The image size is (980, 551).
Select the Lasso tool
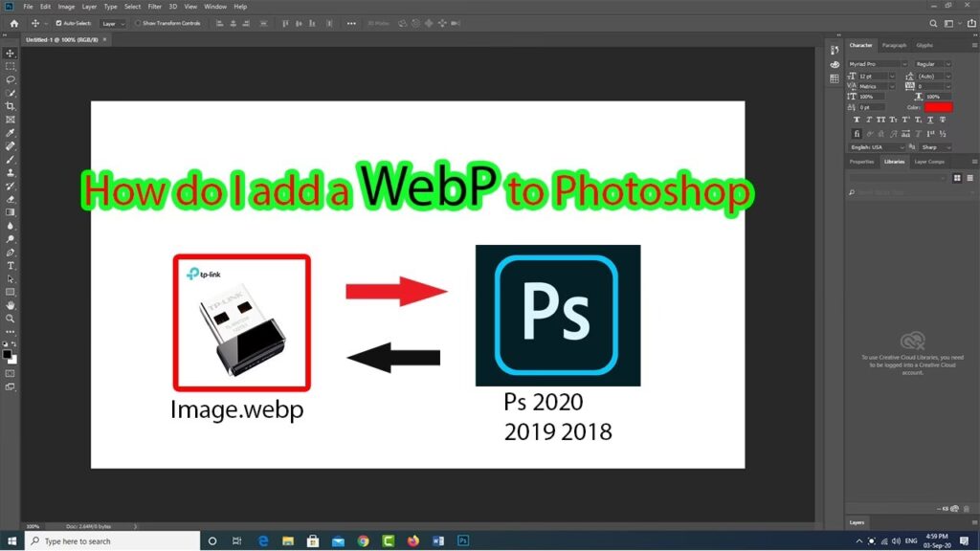click(x=11, y=79)
